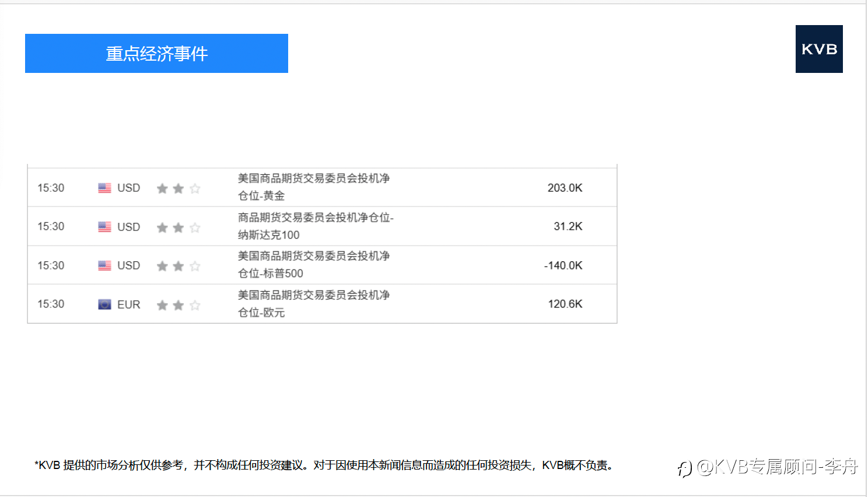This screenshot has width=868, height=497.
Task: Click the KVB disclaimer text at the bottom
Action: pyautogui.click(x=324, y=465)
